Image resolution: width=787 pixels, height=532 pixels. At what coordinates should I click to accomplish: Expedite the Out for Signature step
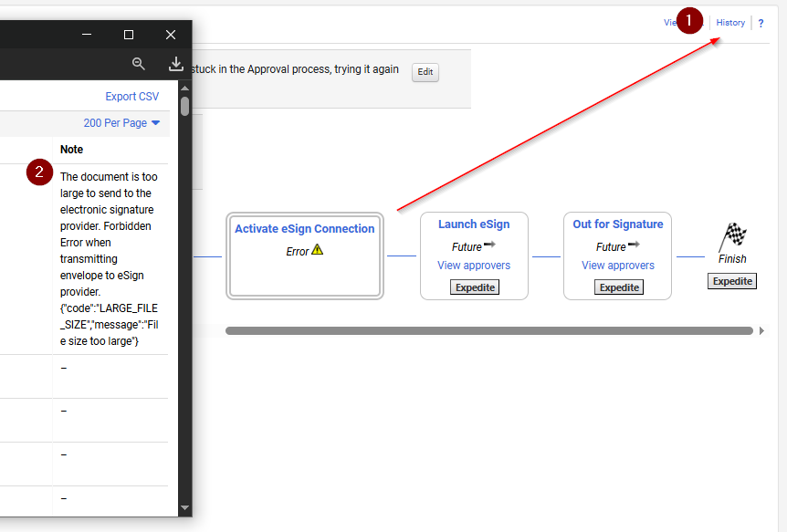619,287
